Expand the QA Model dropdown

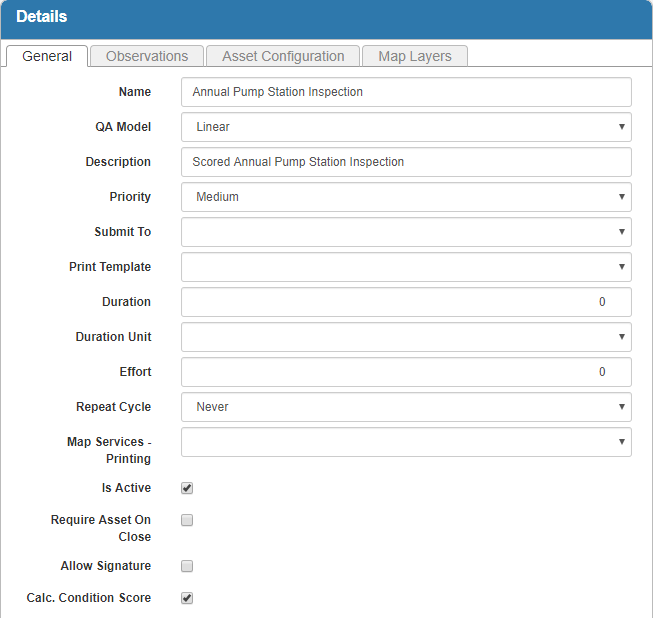pos(406,127)
